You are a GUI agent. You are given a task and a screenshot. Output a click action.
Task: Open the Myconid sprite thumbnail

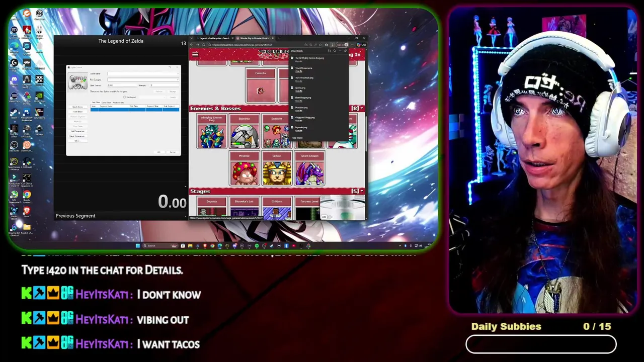tap(244, 169)
